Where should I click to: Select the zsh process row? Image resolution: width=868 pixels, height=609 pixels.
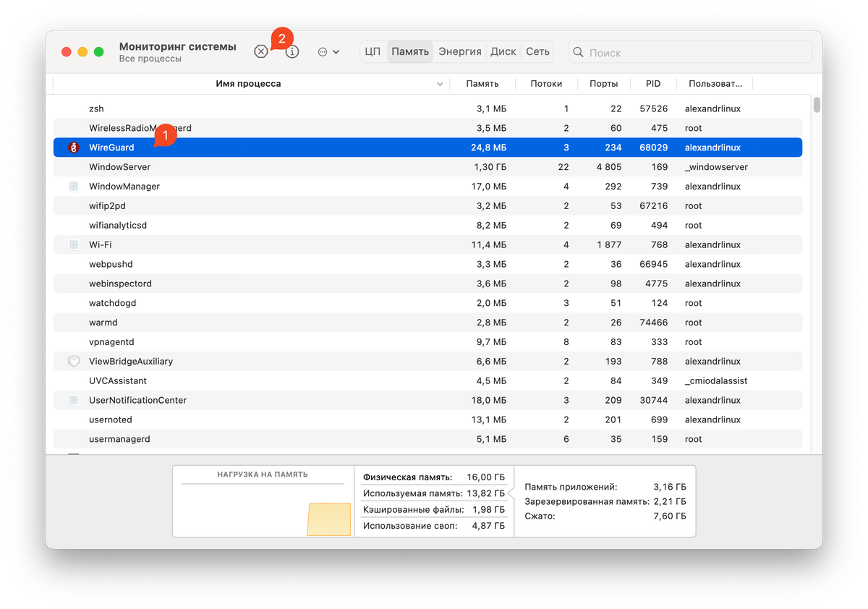click(x=427, y=108)
